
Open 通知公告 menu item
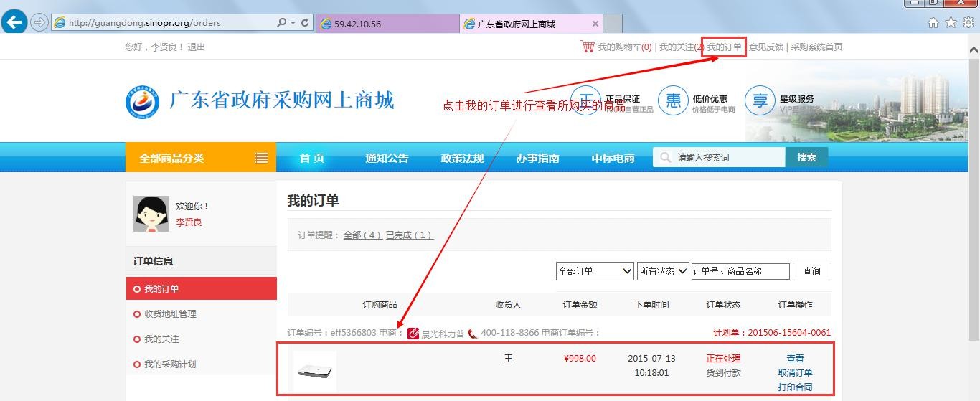coord(387,158)
